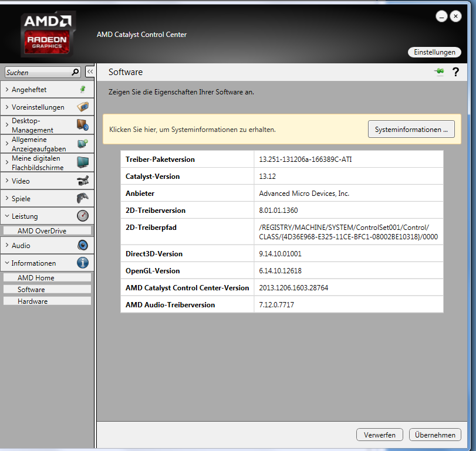Open help with the question mark icon
This screenshot has height=451, width=476.
(x=455, y=72)
